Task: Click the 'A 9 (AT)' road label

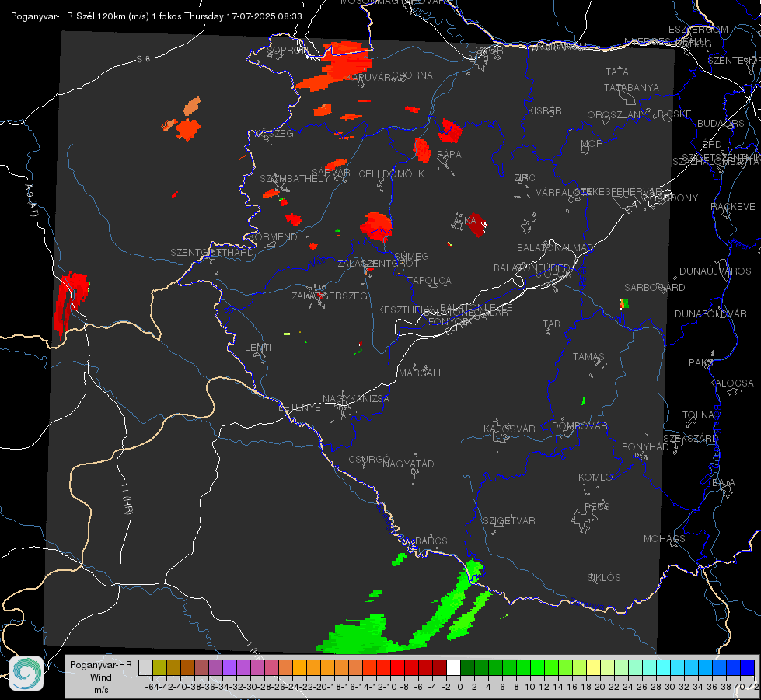Action: [x=32, y=201]
